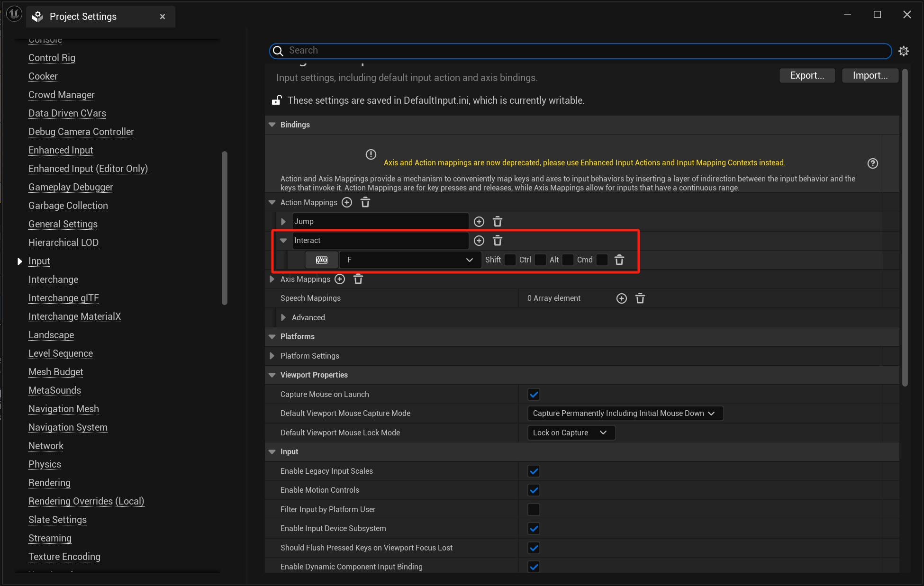Screen dimensions: 924x586
Task: Disable Enable Legacy Input Scales checkbox
Action: pyautogui.click(x=534, y=471)
